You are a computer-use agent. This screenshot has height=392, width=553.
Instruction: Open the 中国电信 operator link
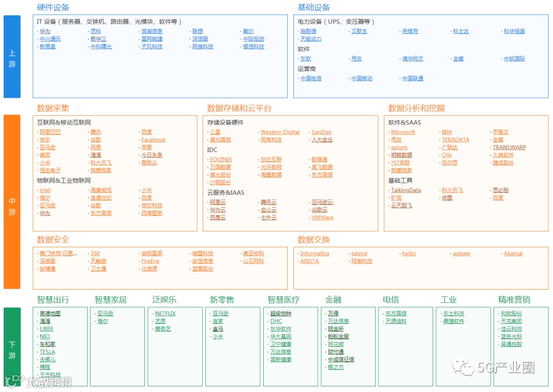click(x=311, y=79)
